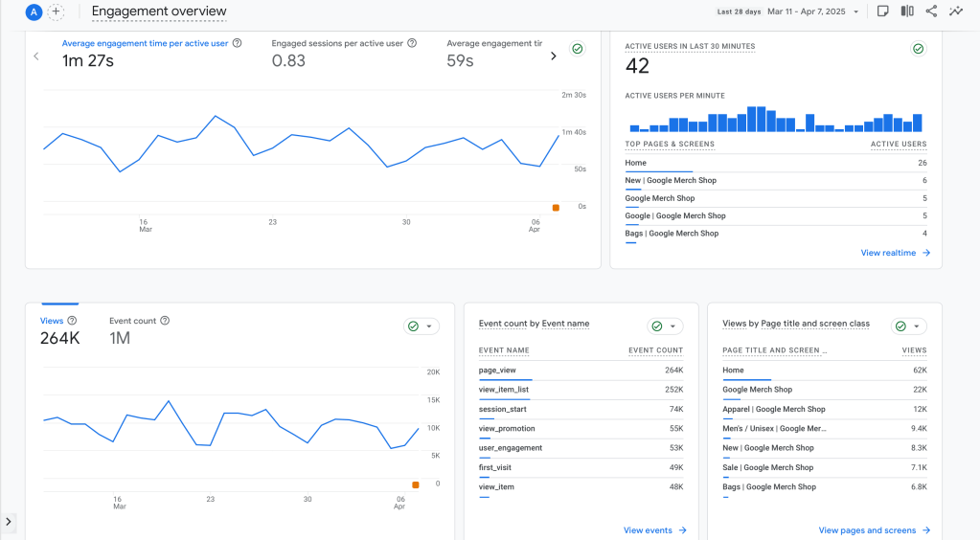Open the customize report icon
980x540 pixels.
[883, 11]
